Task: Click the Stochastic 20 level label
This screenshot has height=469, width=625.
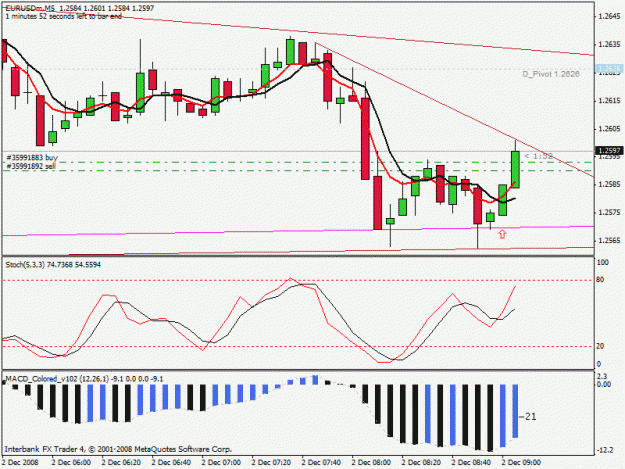Action: pyautogui.click(x=600, y=346)
